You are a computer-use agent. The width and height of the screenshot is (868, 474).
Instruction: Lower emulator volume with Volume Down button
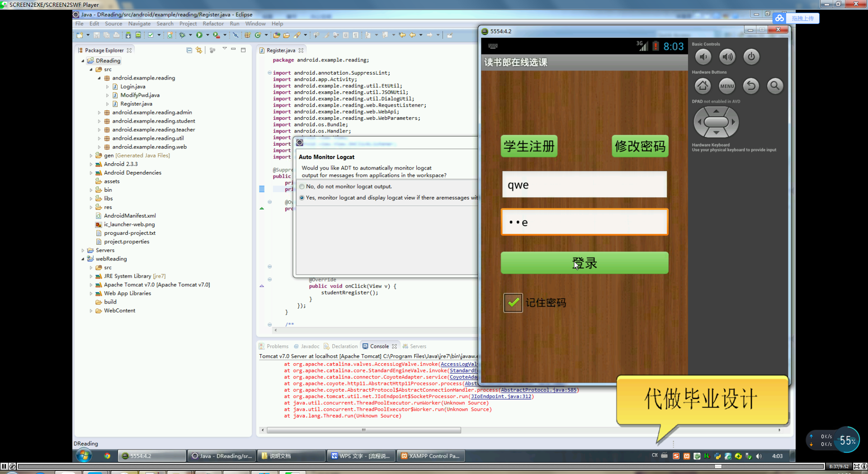(x=703, y=57)
